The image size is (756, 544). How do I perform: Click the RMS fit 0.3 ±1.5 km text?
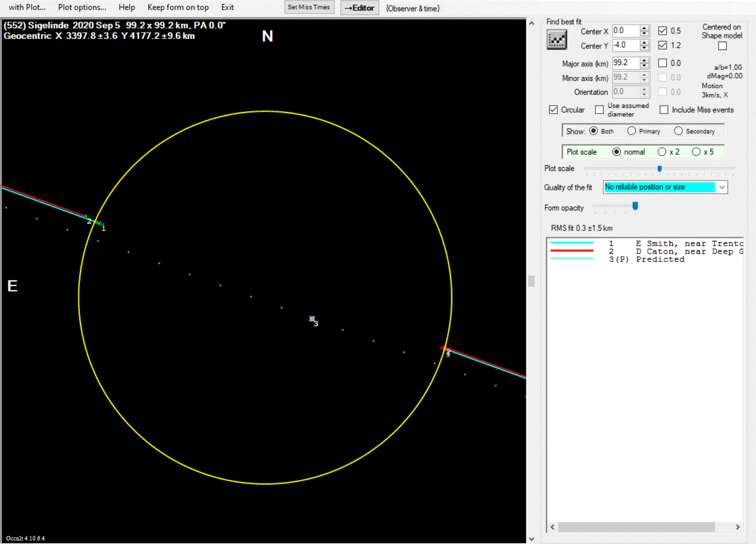coord(582,228)
